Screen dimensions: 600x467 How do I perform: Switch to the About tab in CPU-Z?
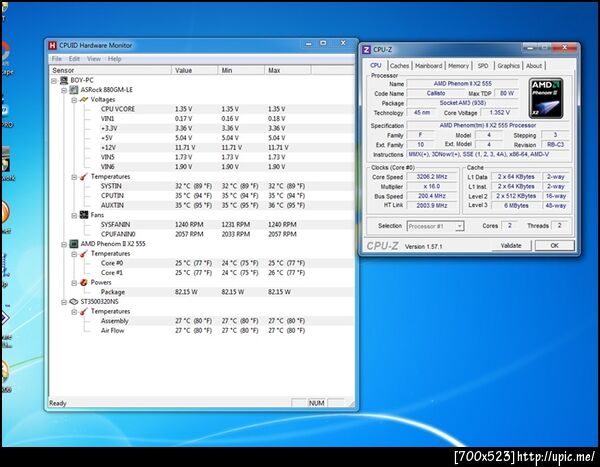534,66
